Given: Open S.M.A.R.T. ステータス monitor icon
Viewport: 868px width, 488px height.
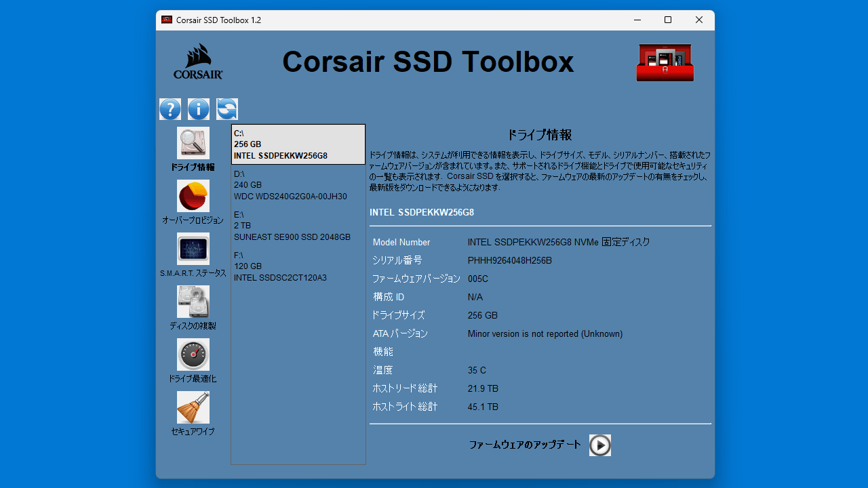Looking at the screenshot, I should tap(193, 249).
